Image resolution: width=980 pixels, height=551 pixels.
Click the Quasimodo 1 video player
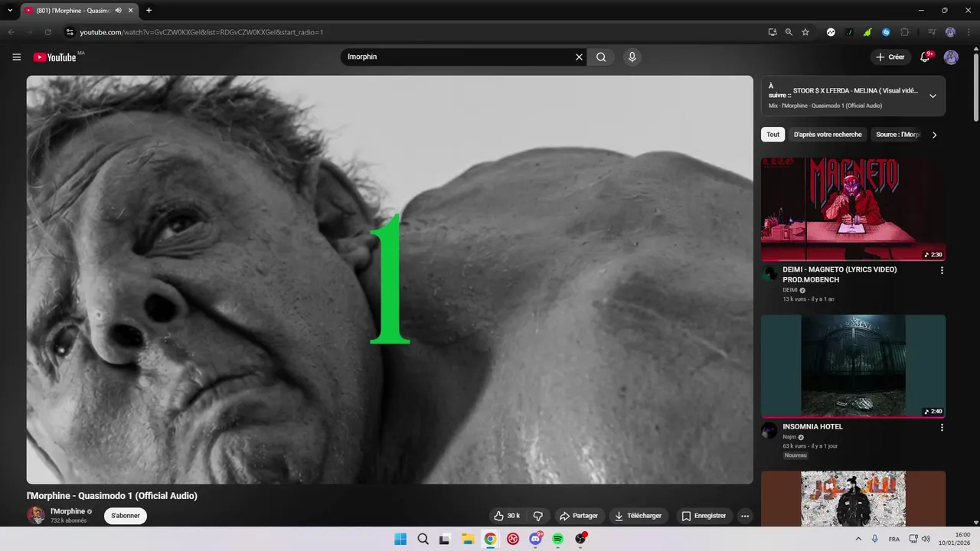click(x=390, y=279)
